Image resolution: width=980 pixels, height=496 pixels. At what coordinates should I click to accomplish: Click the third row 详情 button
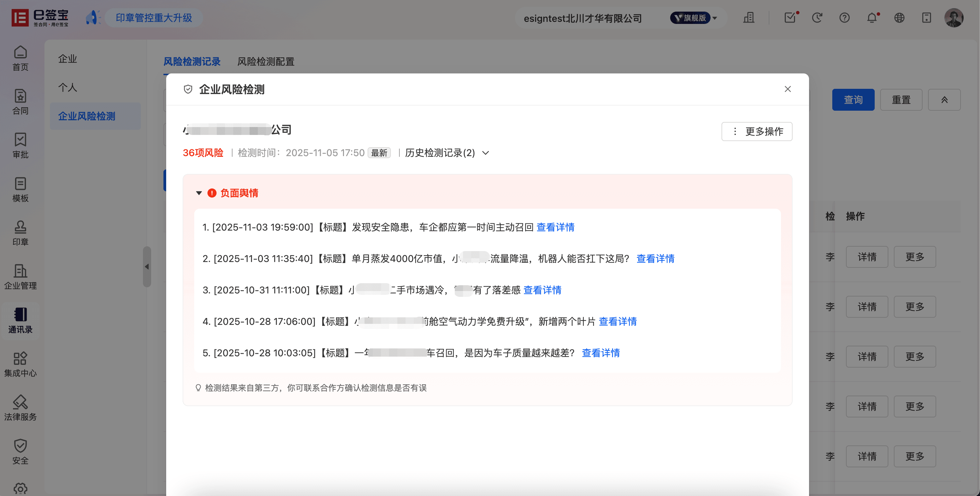866,357
